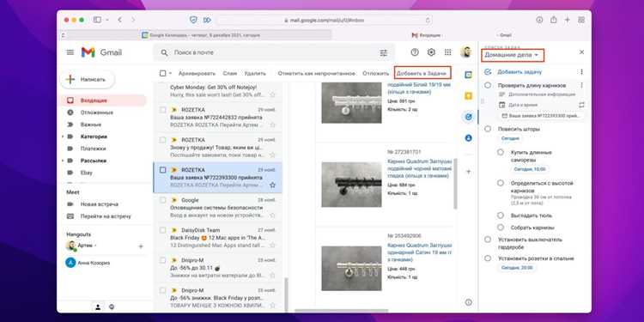Click the email content vertical scrollbar
The height and width of the screenshot is (322, 644).
455,184
